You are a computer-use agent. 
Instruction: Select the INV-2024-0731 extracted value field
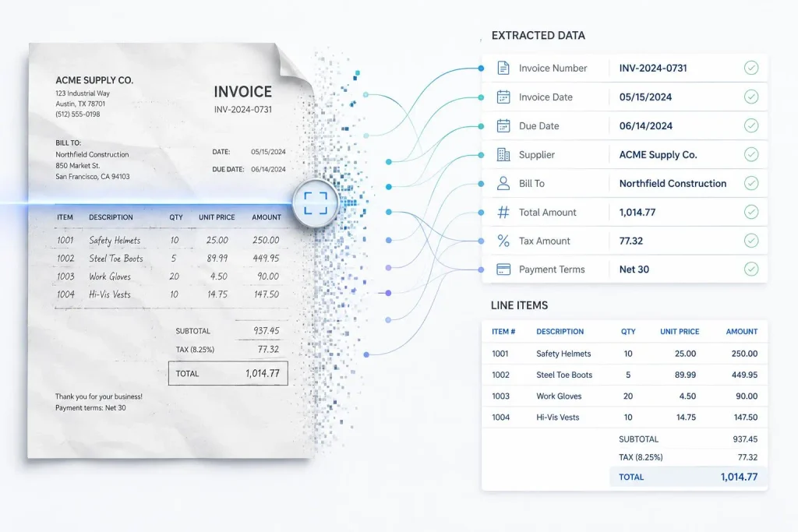(x=652, y=68)
